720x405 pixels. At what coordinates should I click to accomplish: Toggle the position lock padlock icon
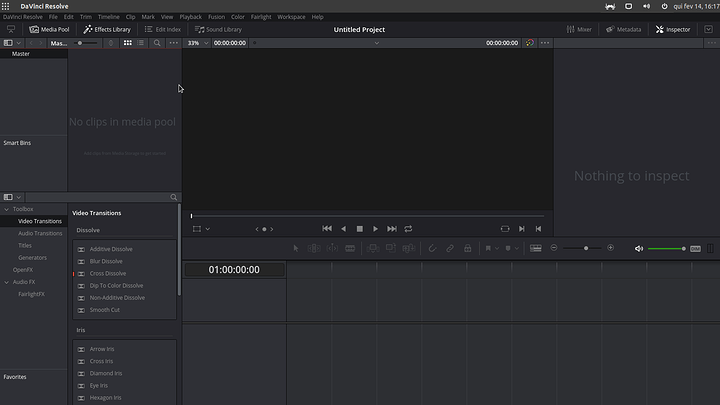466,248
